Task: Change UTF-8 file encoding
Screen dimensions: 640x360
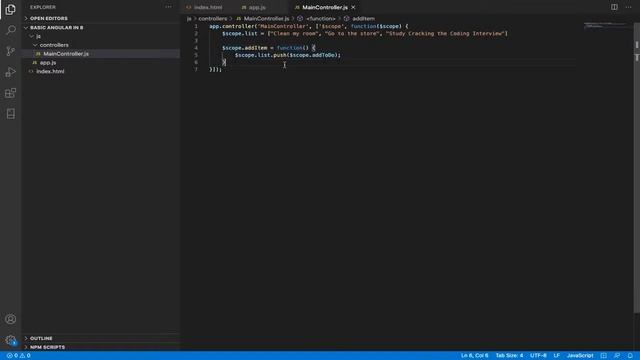Action: [538, 356]
